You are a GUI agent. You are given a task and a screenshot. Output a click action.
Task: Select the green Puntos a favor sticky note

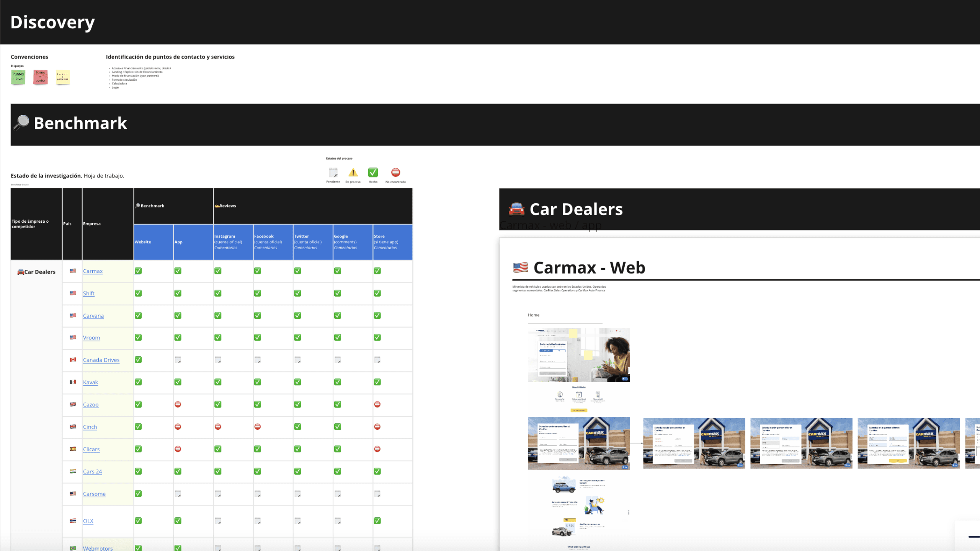[x=18, y=77]
